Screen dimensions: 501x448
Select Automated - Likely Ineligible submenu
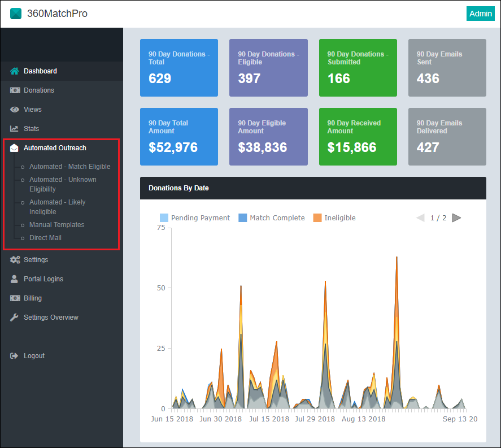pyautogui.click(x=58, y=207)
